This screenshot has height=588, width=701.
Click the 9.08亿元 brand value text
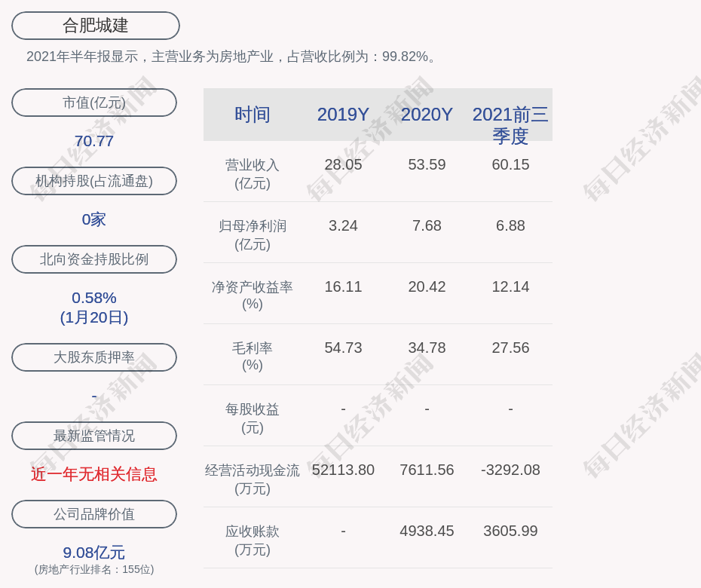[94, 553]
